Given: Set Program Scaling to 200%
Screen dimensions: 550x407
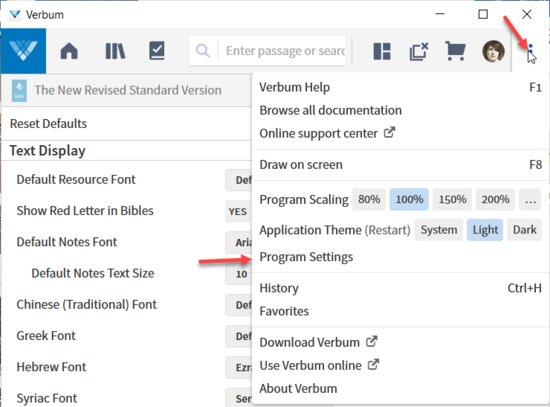Looking at the screenshot, I should coord(495,199).
